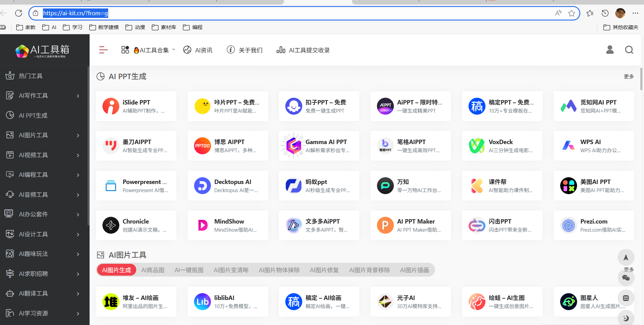Switch to AI商品图 tab
The height and width of the screenshot is (325, 644).
tap(153, 270)
